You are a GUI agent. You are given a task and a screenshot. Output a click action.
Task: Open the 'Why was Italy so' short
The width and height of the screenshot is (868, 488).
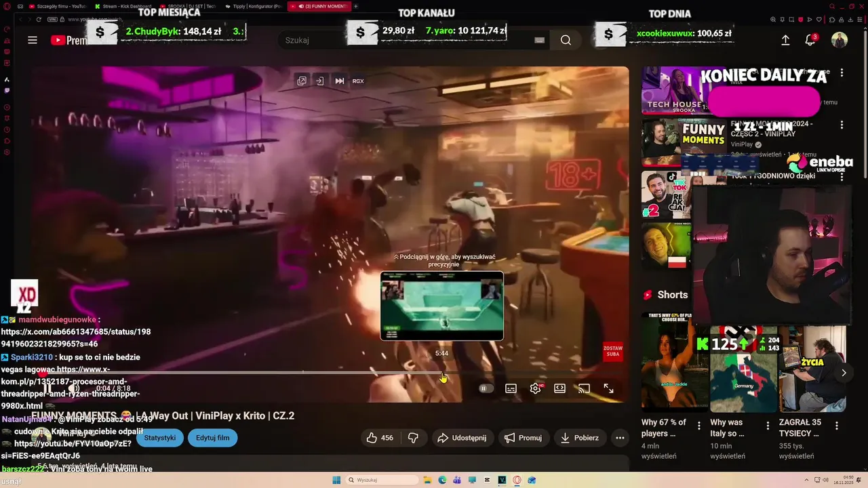743,369
